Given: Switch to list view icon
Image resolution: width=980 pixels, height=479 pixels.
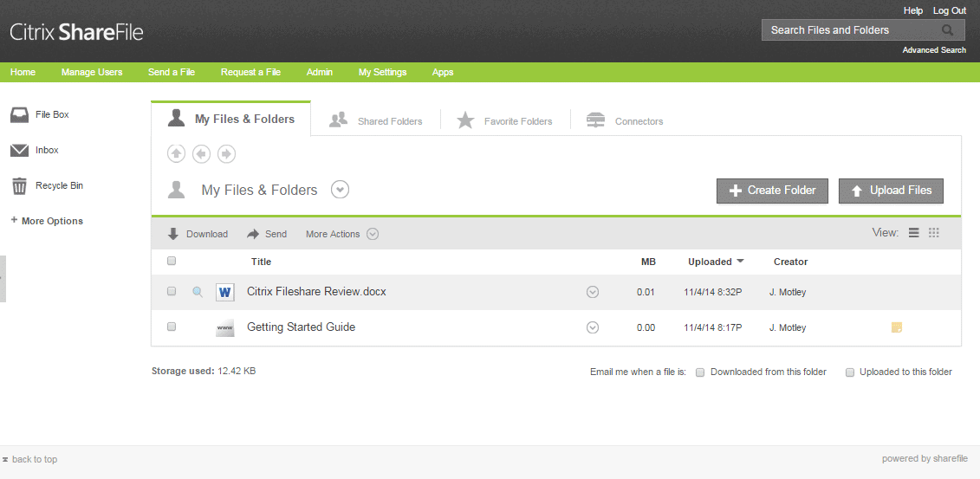Looking at the screenshot, I should coord(914,233).
